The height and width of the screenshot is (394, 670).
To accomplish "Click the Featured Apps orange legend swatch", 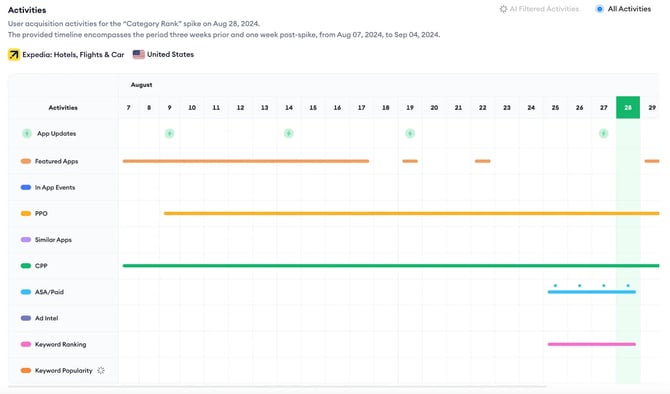I will pos(26,161).
